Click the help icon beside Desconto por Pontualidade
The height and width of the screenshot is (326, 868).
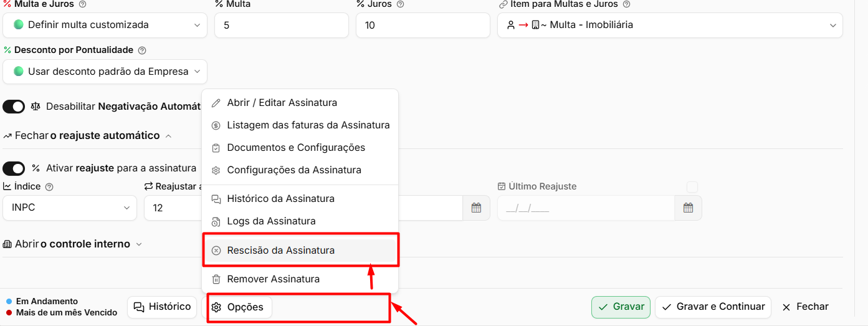[142, 50]
